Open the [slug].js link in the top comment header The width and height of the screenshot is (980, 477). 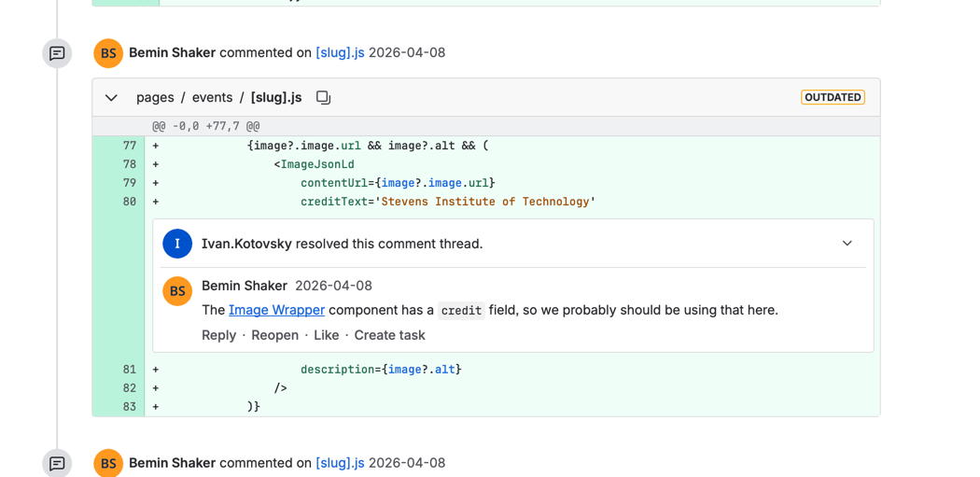(x=340, y=53)
